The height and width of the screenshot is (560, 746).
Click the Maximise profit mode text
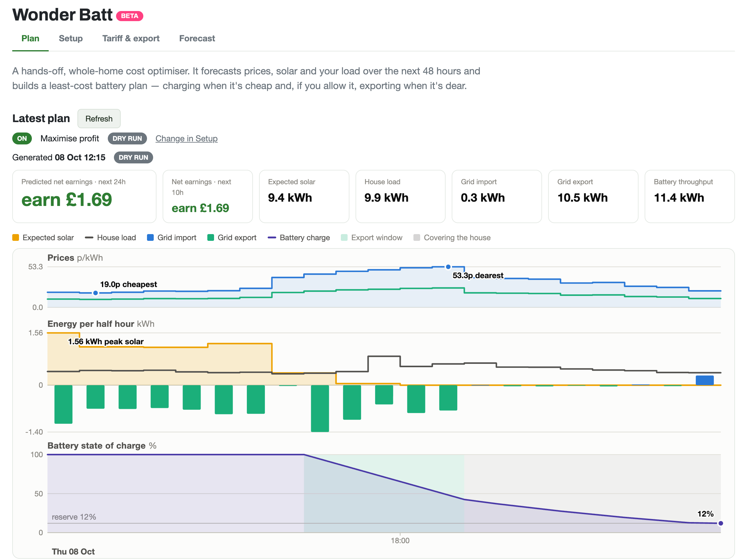tap(70, 139)
